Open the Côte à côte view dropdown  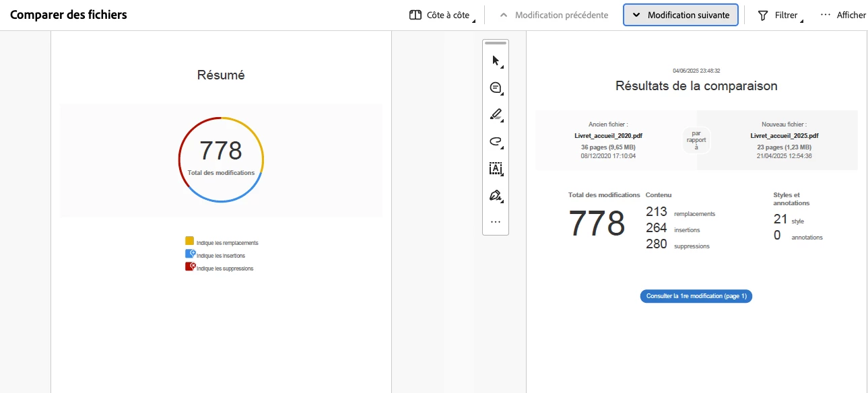coord(443,15)
